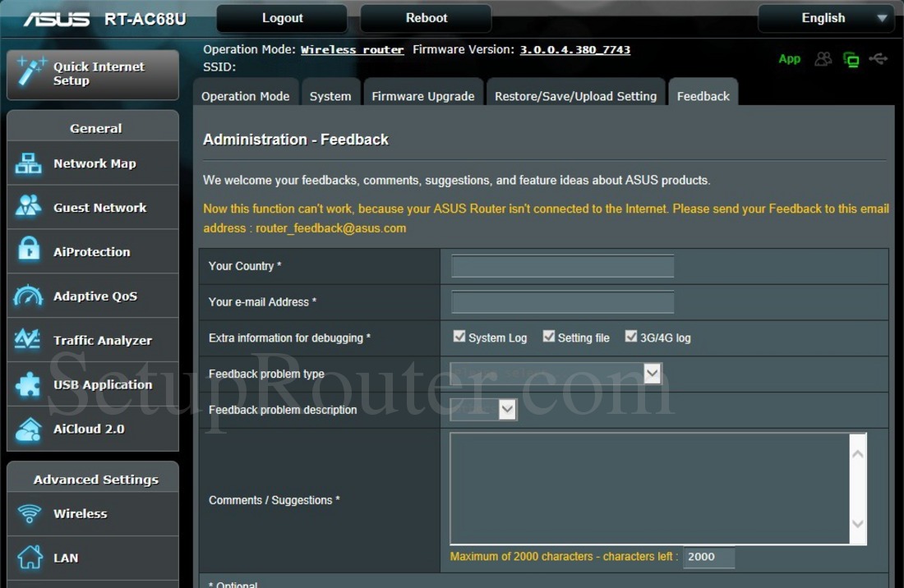Click the network clients monitor status icon
The height and width of the screenshot is (588, 904).
pyautogui.click(x=851, y=59)
